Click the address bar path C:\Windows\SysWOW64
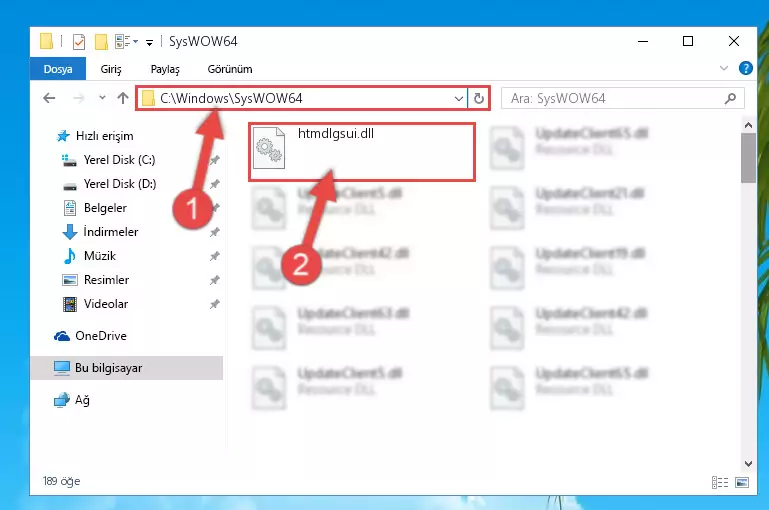 point(231,99)
